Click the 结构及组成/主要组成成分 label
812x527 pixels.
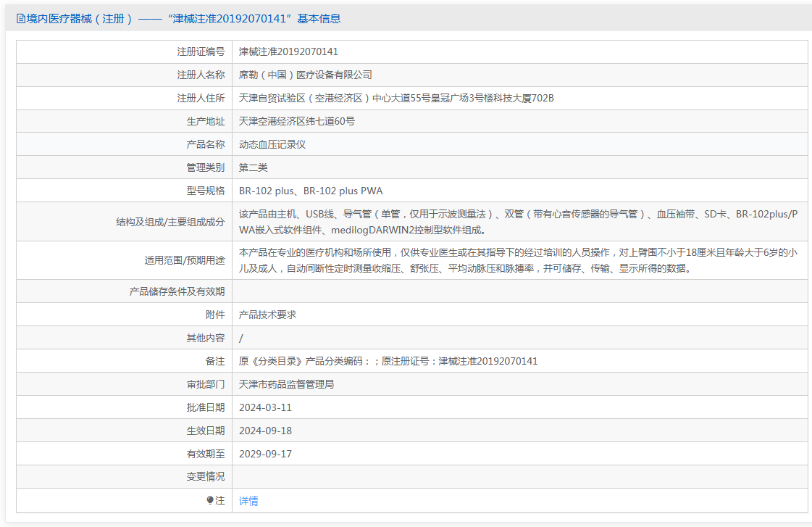click(x=170, y=222)
